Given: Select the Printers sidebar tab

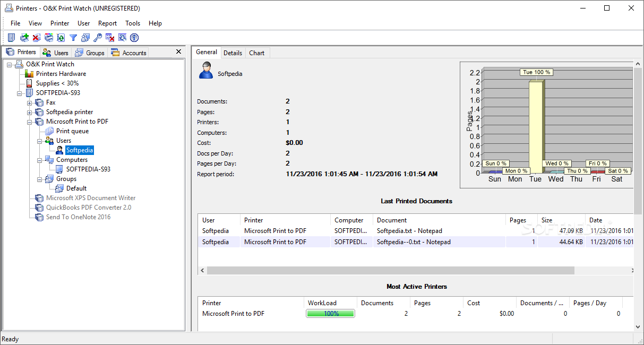Looking at the screenshot, I should (21, 52).
